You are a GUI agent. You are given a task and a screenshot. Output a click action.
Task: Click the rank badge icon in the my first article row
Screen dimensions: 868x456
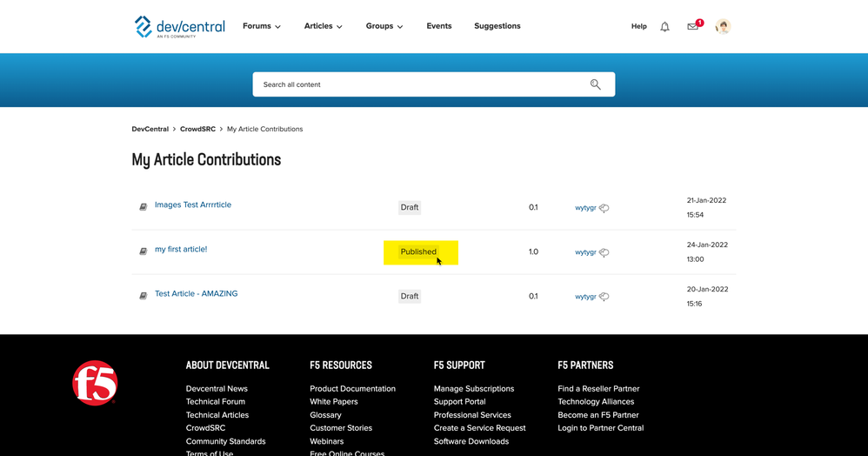point(604,252)
